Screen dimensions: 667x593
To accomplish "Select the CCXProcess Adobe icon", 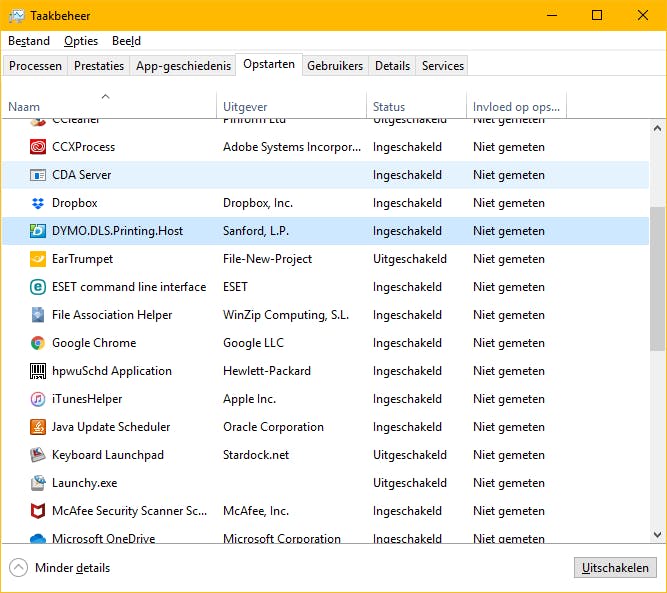I will click(38, 147).
